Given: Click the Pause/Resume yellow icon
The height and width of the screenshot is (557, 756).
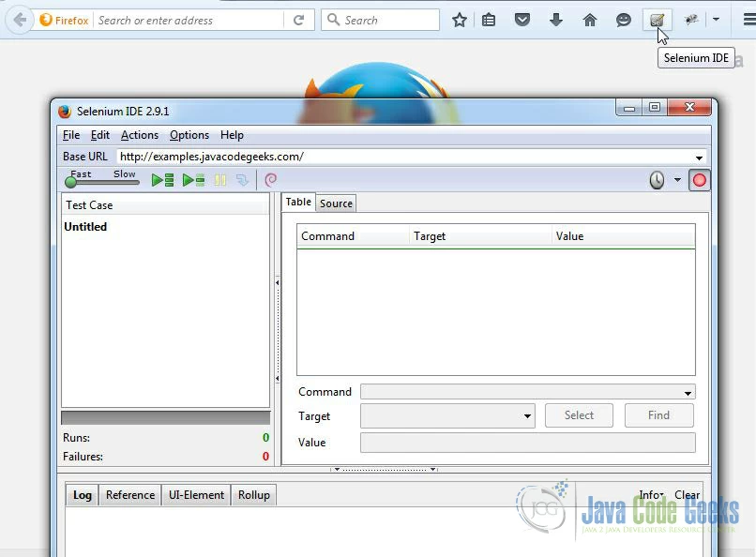Looking at the screenshot, I should (220, 180).
